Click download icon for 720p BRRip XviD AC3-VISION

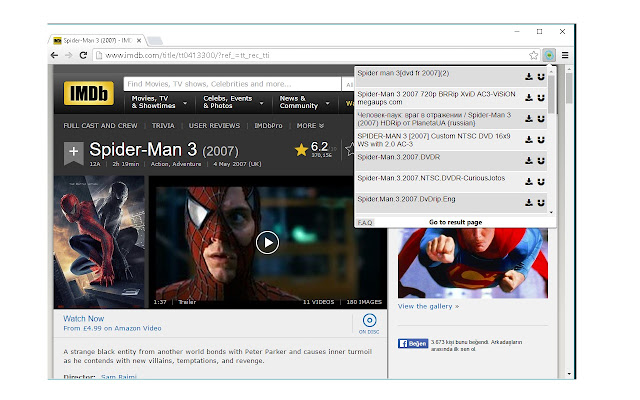tap(529, 98)
